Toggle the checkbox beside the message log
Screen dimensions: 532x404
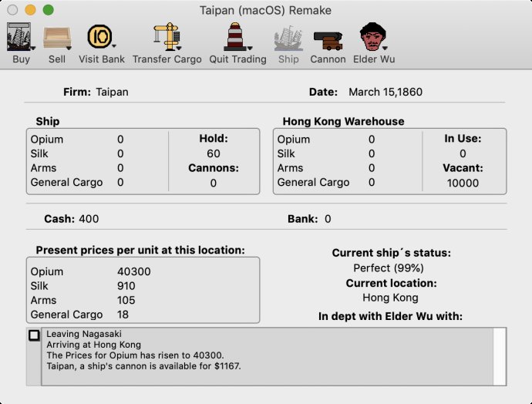point(34,335)
